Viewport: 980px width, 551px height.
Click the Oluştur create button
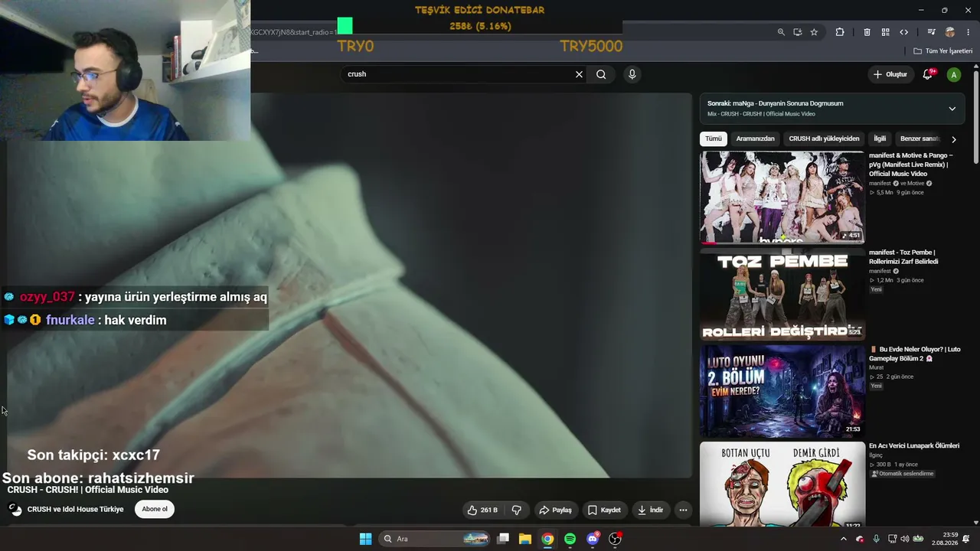tap(890, 74)
